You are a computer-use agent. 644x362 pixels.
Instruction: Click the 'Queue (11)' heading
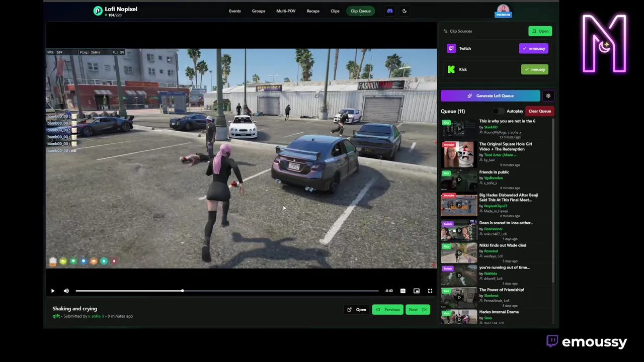pos(453,111)
